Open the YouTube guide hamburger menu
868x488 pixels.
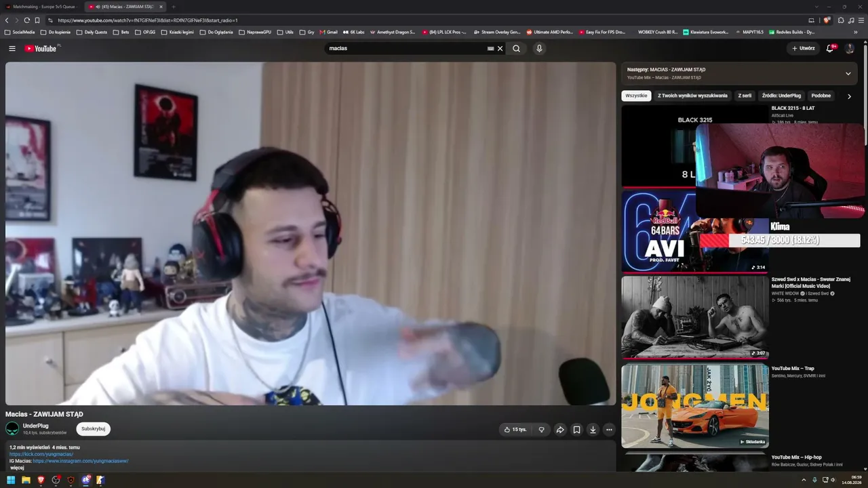pyautogui.click(x=12, y=48)
